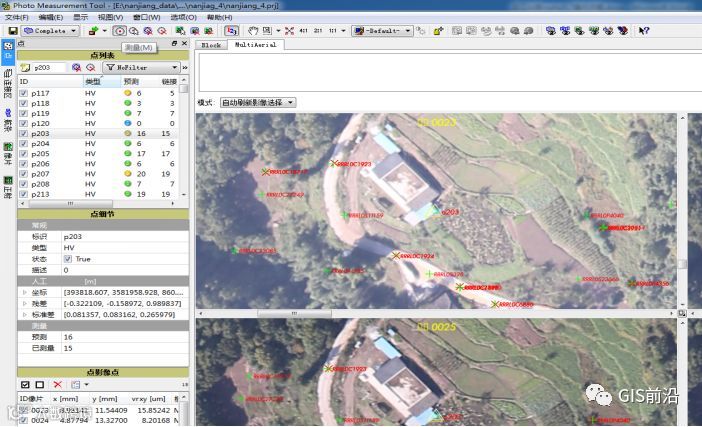Click the points panel icon in left sidebar
702x427 pixels.
8,51
